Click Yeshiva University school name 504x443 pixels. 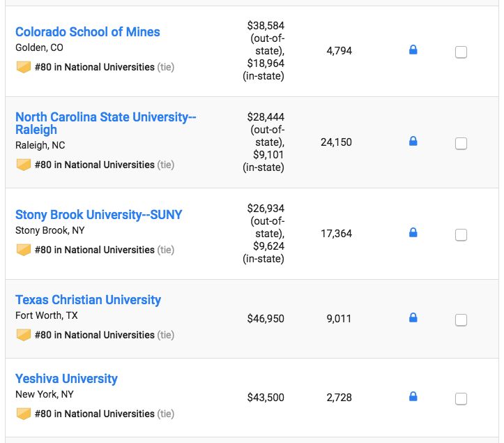(66, 379)
